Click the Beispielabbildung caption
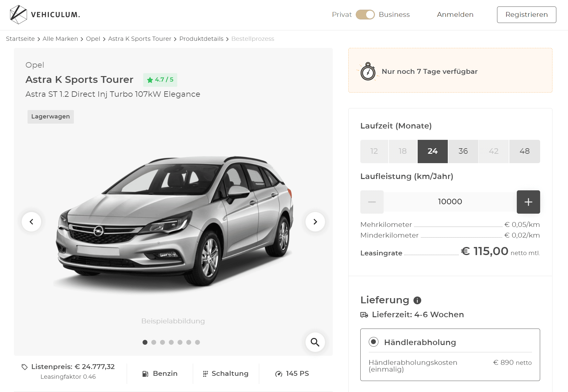 [173, 321]
